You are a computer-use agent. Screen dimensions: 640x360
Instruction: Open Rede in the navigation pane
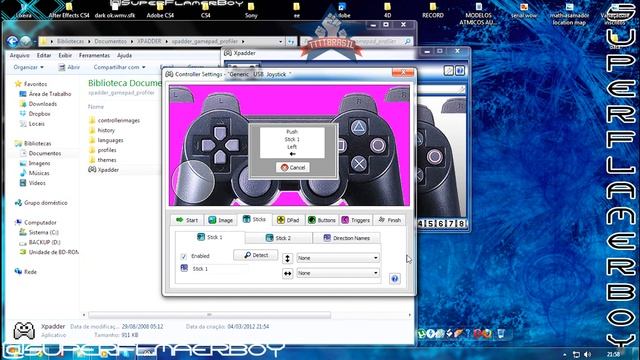(x=26, y=271)
